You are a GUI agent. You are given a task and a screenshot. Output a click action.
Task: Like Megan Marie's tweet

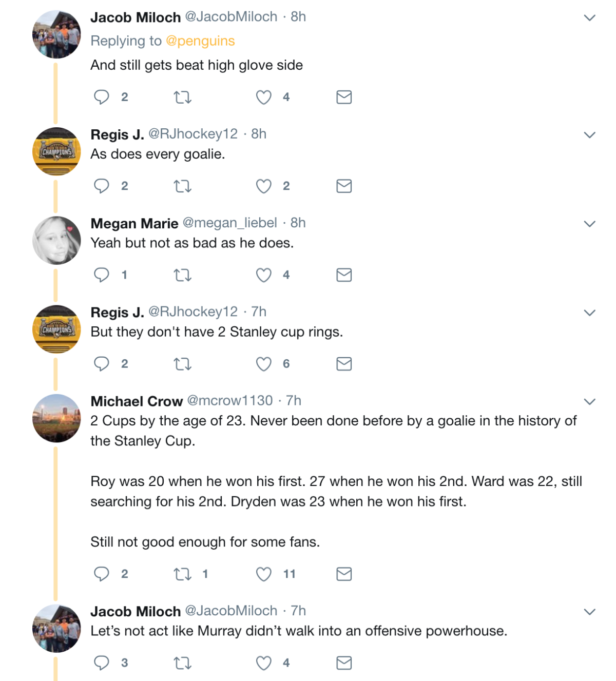(264, 275)
